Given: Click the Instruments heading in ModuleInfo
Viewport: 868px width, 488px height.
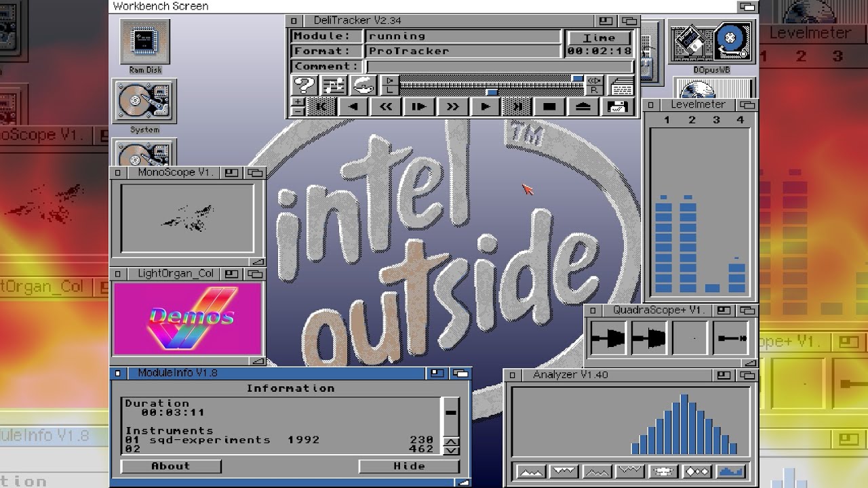Looking at the screenshot, I should 169,430.
